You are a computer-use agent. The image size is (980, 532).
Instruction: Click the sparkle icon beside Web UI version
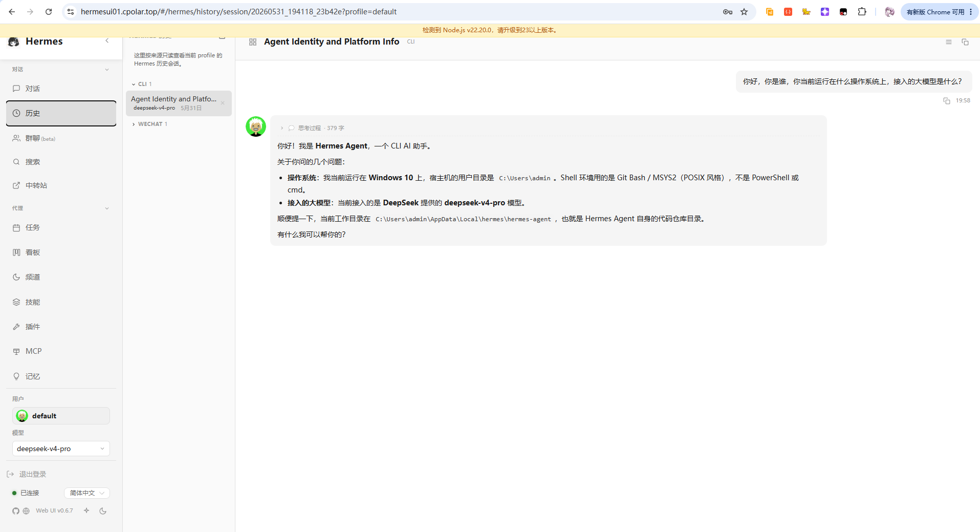pyautogui.click(x=86, y=510)
